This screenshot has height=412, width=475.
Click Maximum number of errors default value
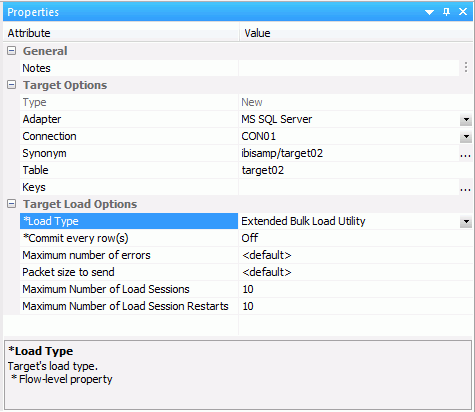(x=355, y=255)
